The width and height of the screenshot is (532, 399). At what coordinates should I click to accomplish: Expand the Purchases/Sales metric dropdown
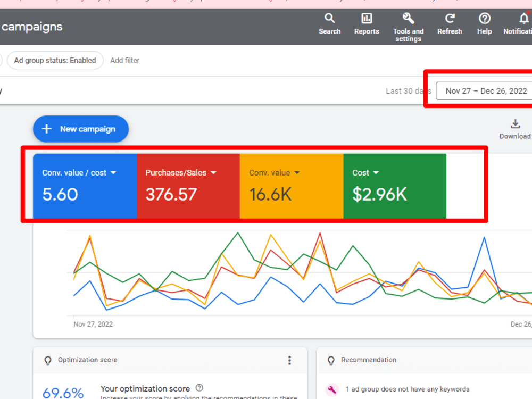(213, 173)
